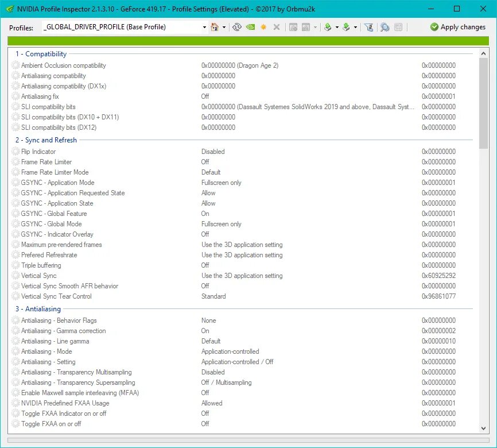Select the '2 - Sync and Refresh' section header
This screenshot has height=448, width=497.
46,140
